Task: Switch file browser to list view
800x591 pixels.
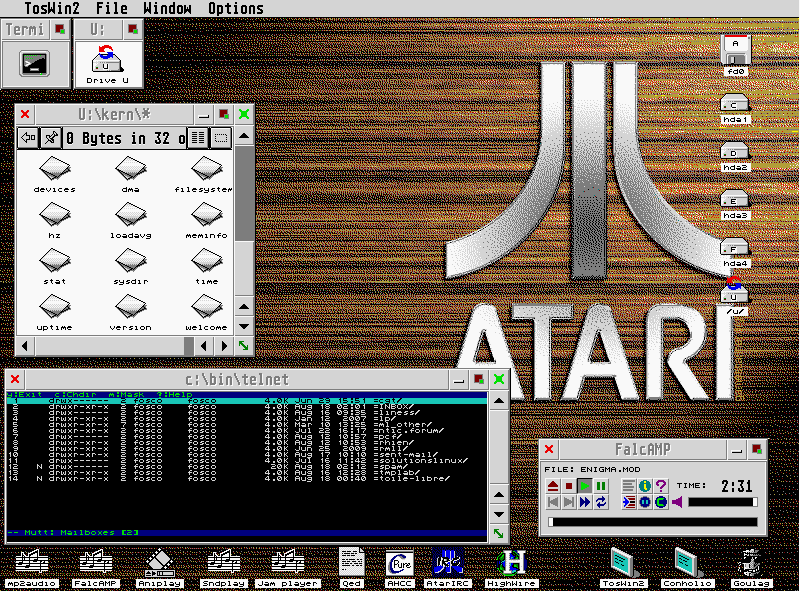Action: 198,138
